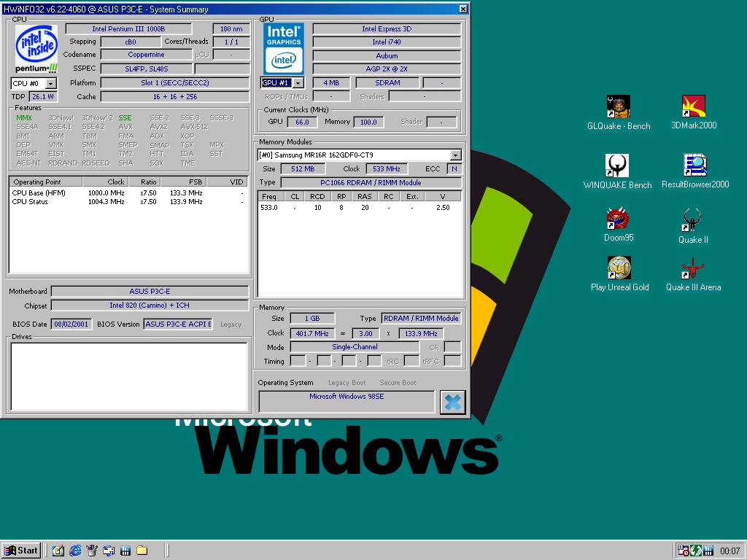Image resolution: width=747 pixels, height=560 pixels.
Task: Open the notepad-style first quick launch icon
Action: click(58, 551)
